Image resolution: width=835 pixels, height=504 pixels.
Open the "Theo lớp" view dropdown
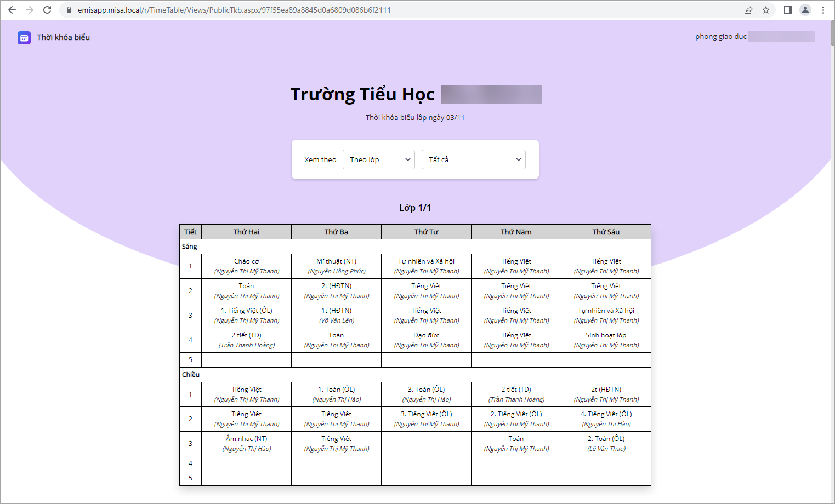point(379,159)
